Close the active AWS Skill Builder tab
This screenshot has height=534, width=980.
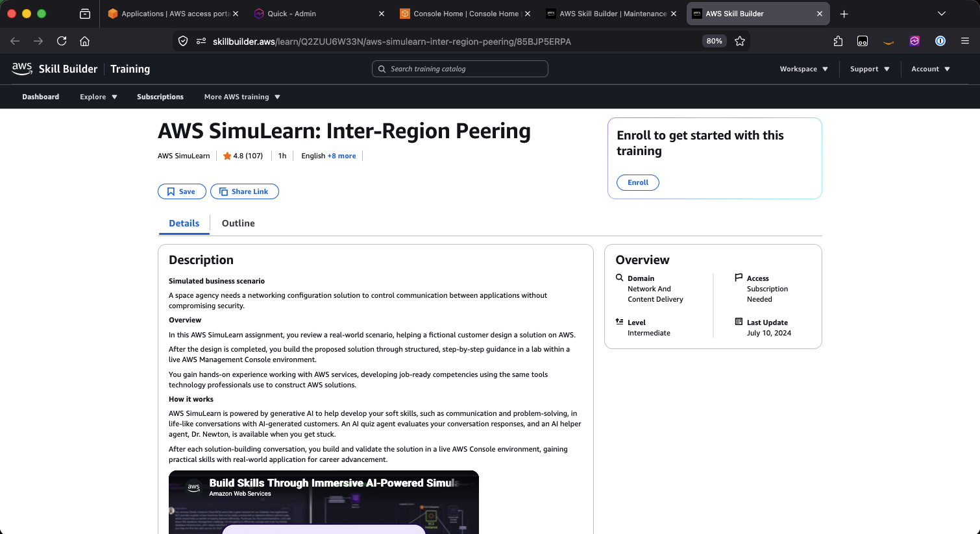click(820, 14)
